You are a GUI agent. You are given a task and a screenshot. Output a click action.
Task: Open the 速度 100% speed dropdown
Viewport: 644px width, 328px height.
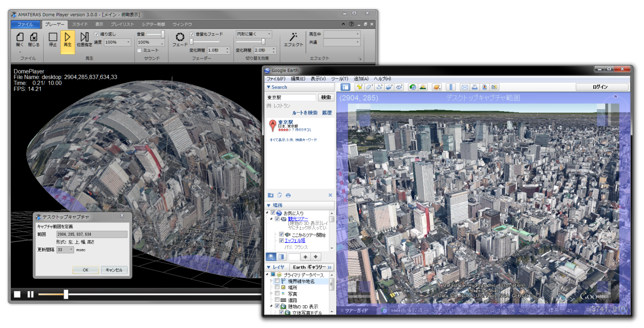pyautogui.click(x=117, y=43)
